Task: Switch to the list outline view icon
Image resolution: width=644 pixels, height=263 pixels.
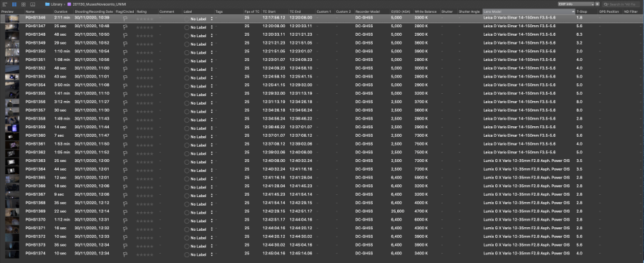Action: [4, 4]
